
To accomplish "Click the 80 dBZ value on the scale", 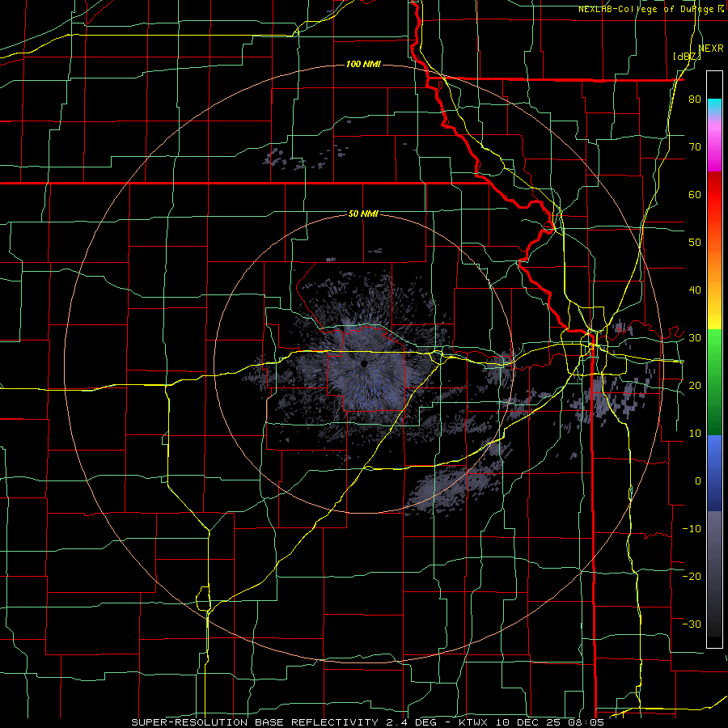I will (x=695, y=99).
